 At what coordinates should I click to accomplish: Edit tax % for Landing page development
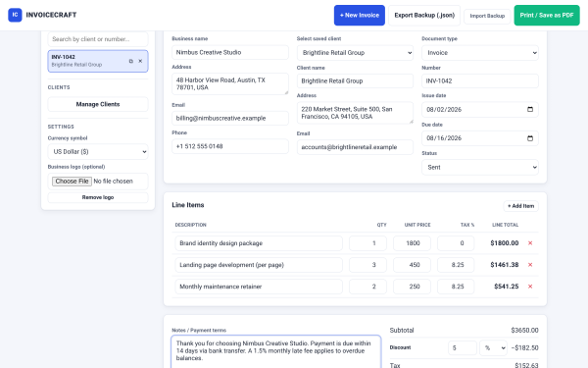[x=456, y=265]
